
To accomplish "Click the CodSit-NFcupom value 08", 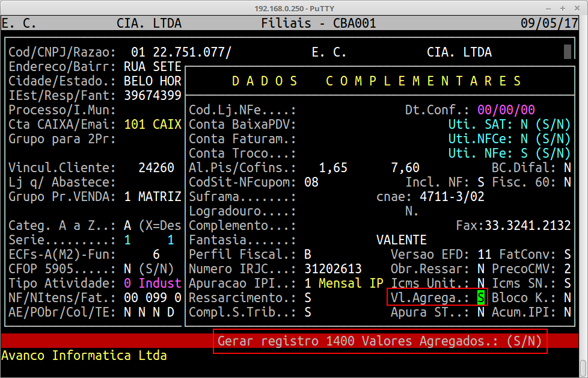I will point(311,182).
